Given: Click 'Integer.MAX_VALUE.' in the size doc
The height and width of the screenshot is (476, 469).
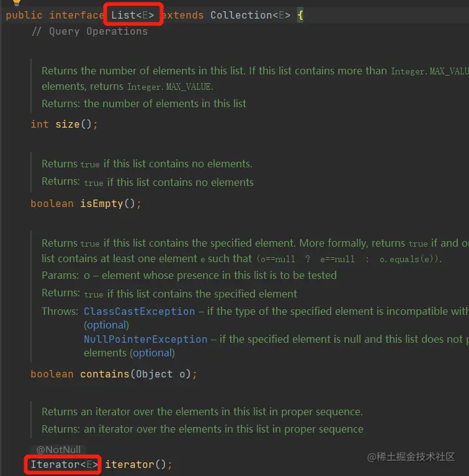Looking at the screenshot, I should [170, 87].
